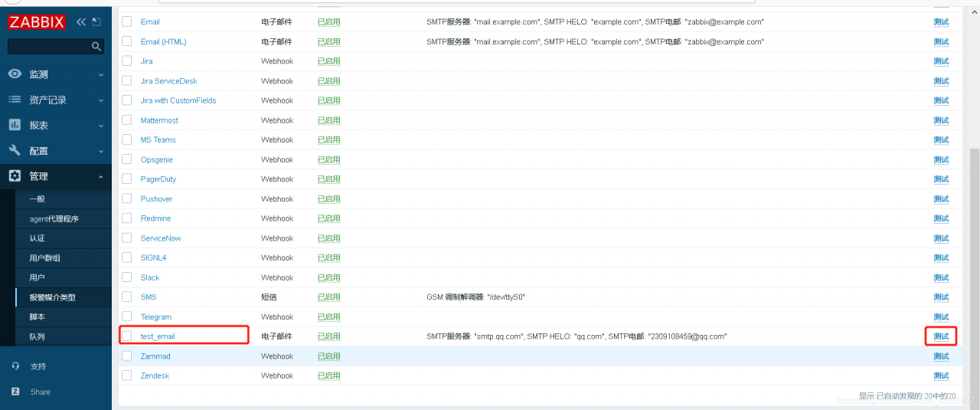Toggle 已启用 status for SMS row
The image size is (980, 410).
[x=329, y=297]
